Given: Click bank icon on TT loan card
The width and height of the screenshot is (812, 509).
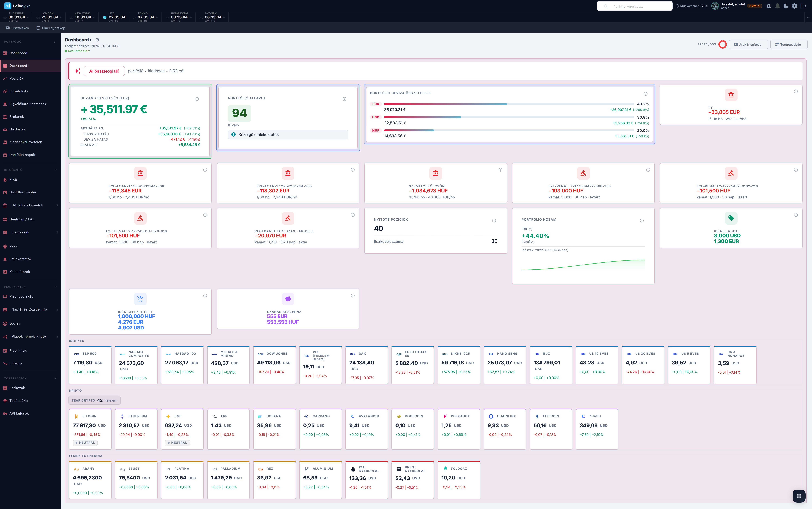Looking at the screenshot, I should [x=731, y=95].
